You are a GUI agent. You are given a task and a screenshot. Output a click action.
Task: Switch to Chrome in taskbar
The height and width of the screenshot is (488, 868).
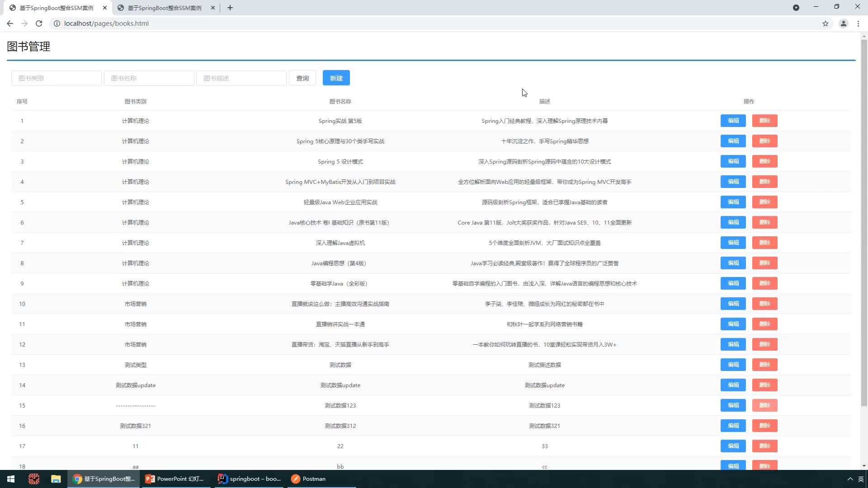tap(104, 479)
